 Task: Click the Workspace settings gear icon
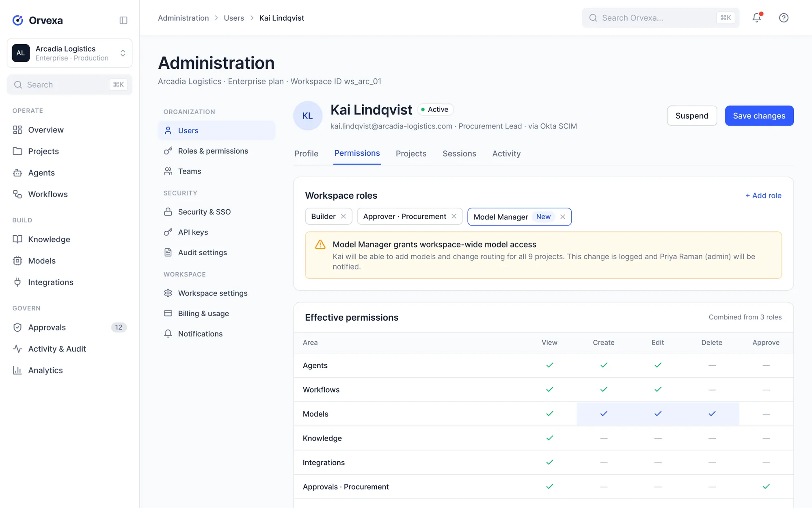click(x=168, y=293)
